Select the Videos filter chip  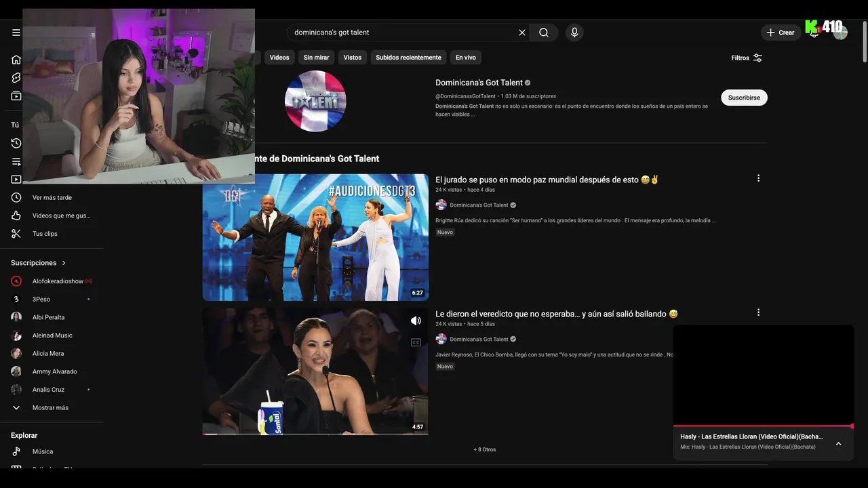pyautogui.click(x=279, y=58)
